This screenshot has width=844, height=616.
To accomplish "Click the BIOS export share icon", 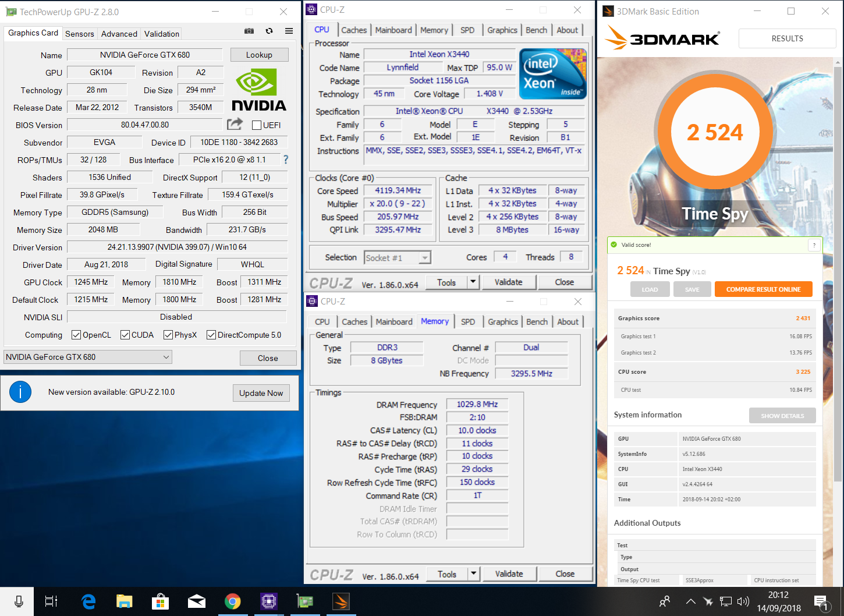I will (235, 124).
